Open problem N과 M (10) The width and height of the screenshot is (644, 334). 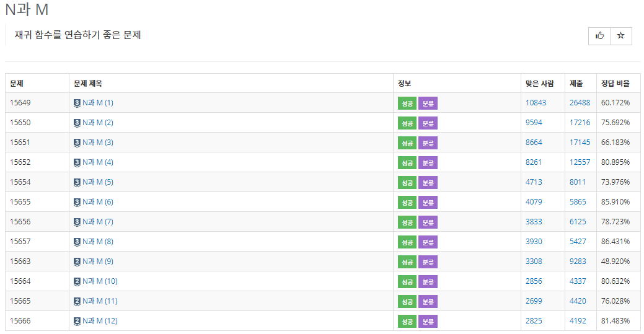tap(100, 281)
